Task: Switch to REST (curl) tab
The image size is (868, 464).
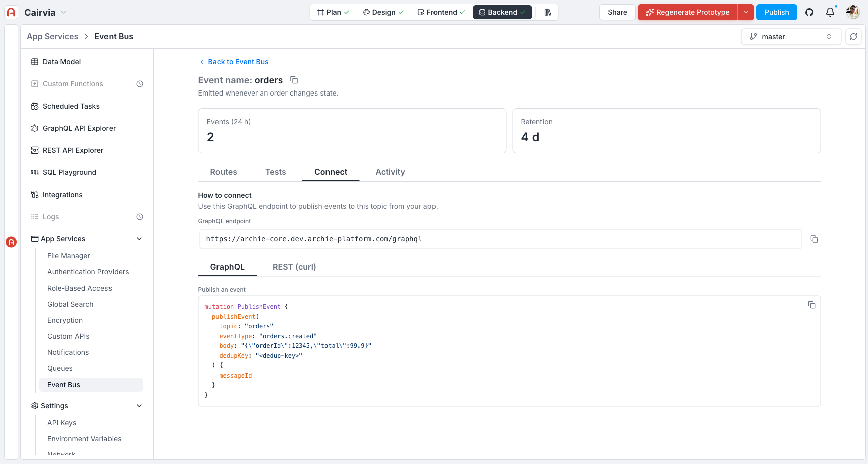Action: tap(294, 267)
